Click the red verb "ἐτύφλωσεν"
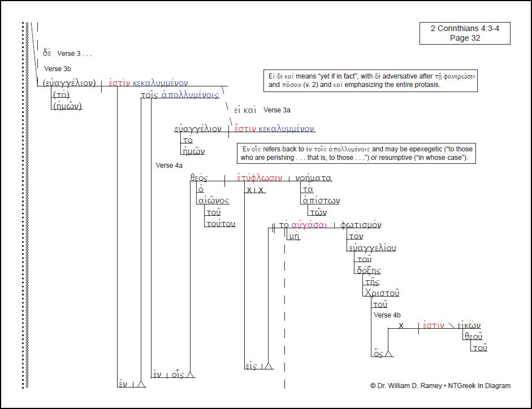The image size is (532, 409). click(259, 178)
